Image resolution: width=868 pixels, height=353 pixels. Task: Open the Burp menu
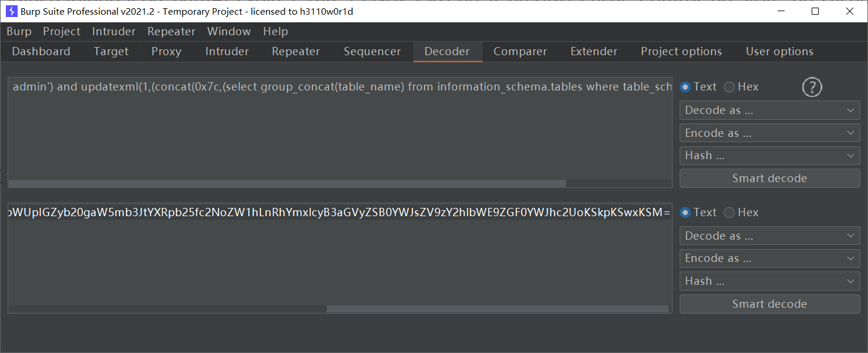click(19, 32)
